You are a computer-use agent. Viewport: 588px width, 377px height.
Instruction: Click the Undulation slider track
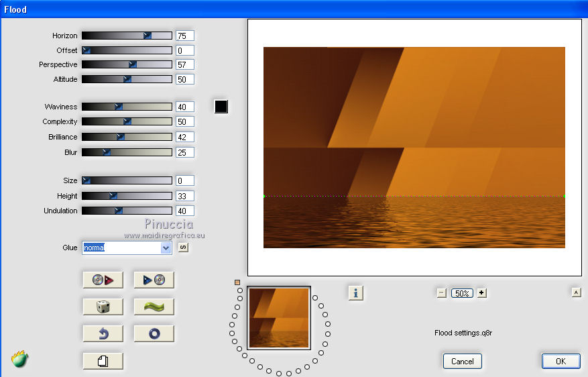coord(127,211)
